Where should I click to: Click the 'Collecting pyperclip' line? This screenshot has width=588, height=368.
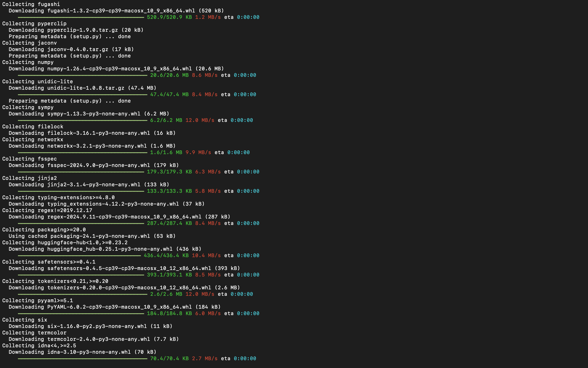click(34, 24)
